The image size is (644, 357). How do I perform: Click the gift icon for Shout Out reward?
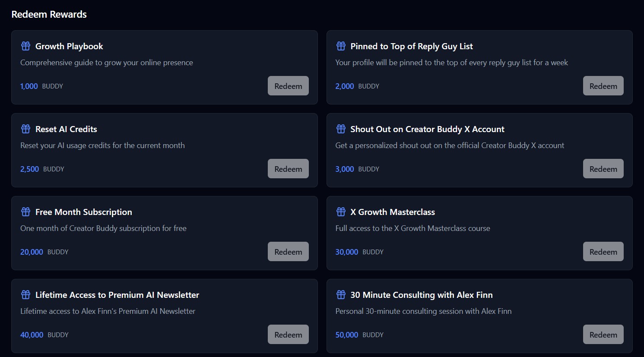click(341, 129)
